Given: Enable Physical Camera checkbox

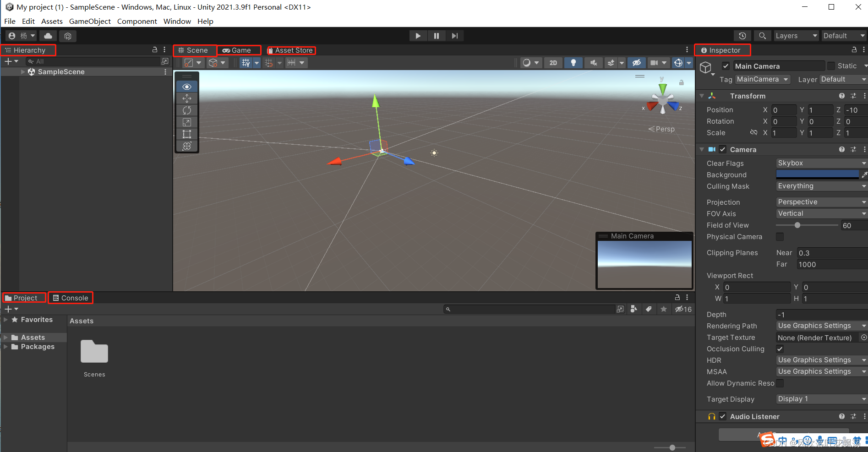Looking at the screenshot, I should 780,236.
